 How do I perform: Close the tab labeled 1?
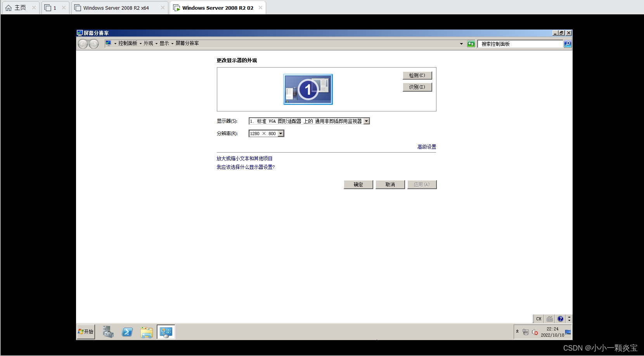[64, 8]
